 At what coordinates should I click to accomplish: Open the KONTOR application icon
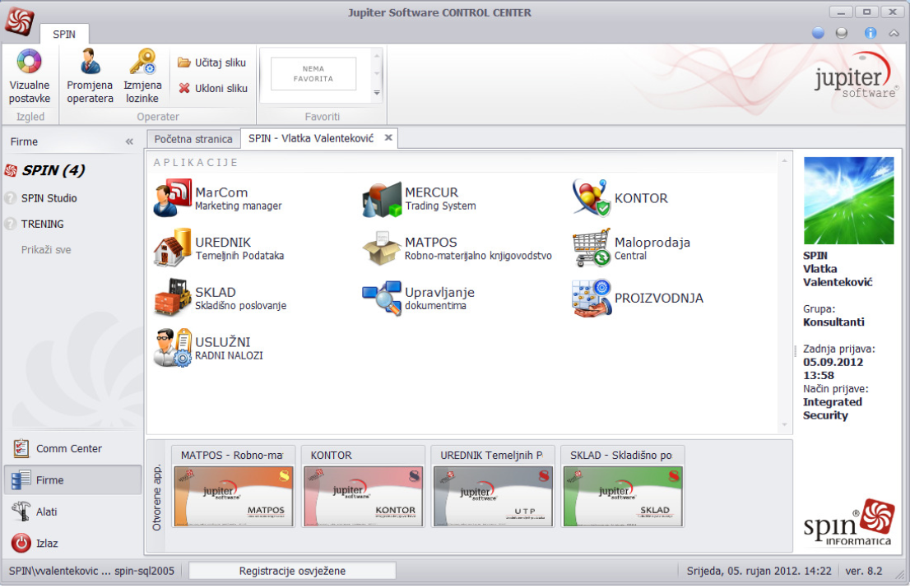click(592, 198)
